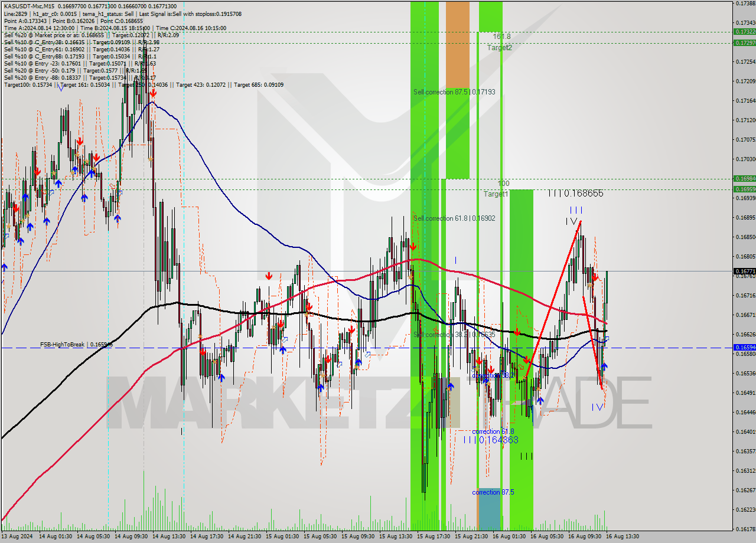Click the blue 'correction 87.5' label

click(x=493, y=492)
